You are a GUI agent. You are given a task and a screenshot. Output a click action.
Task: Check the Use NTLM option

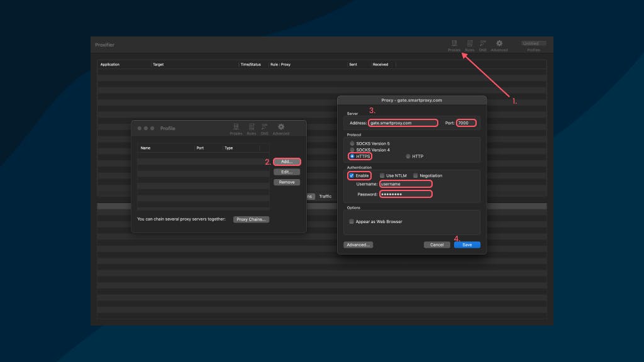point(382,176)
